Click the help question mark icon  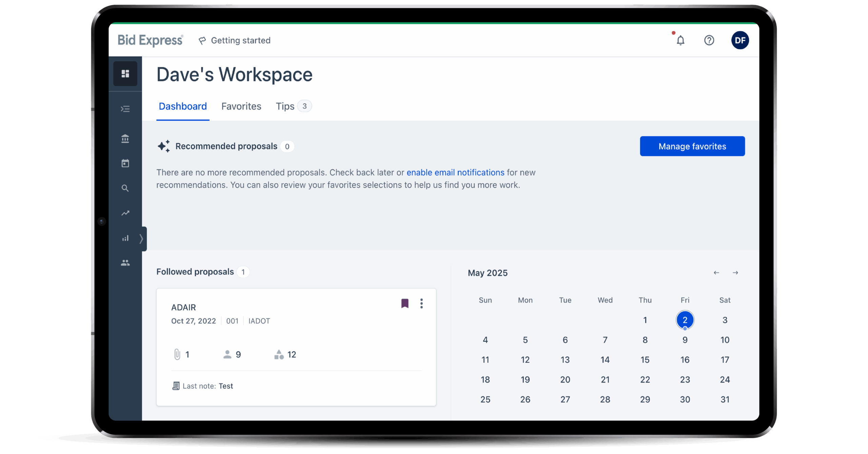(709, 40)
